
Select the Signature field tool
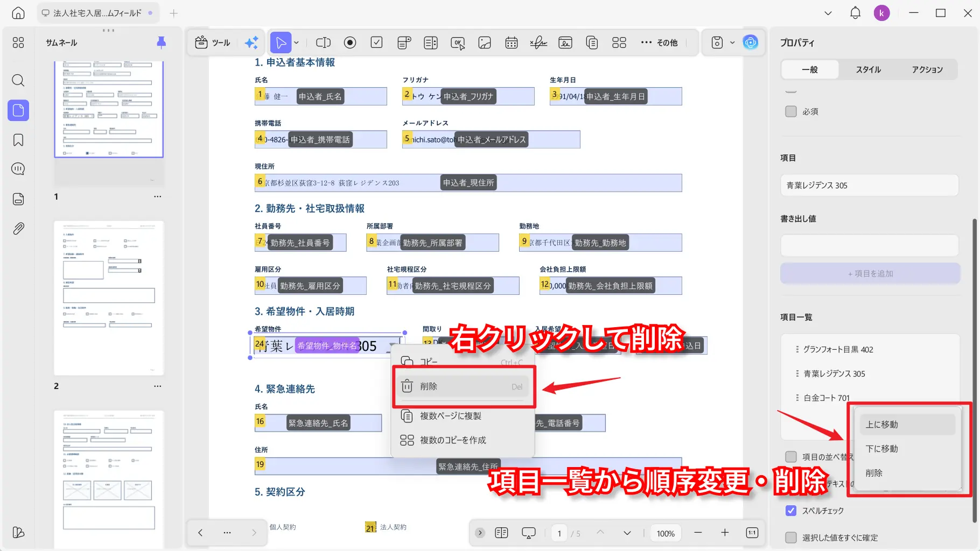(538, 43)
